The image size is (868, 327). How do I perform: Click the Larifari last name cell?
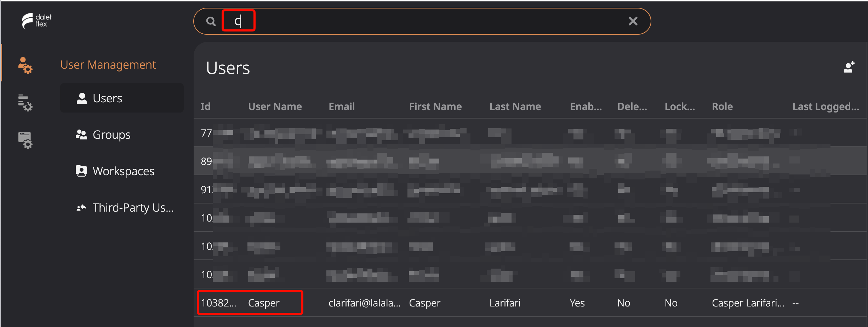coord(505,303)
